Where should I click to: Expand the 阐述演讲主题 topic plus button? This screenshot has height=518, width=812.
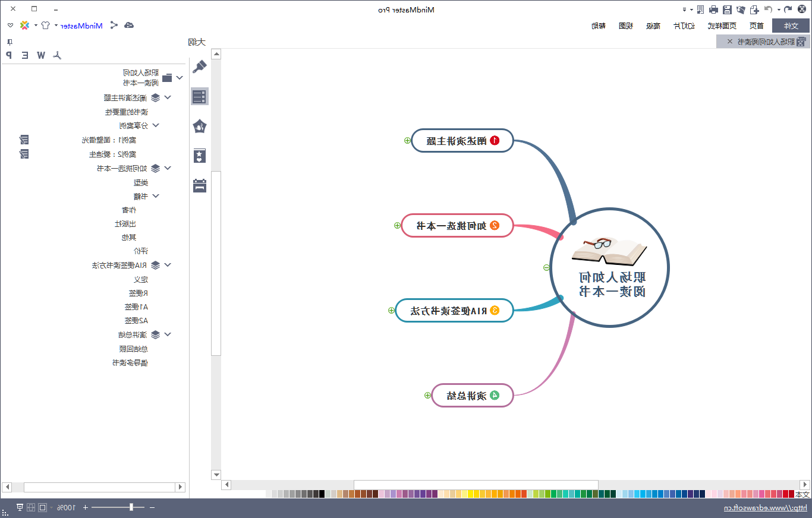407,141
